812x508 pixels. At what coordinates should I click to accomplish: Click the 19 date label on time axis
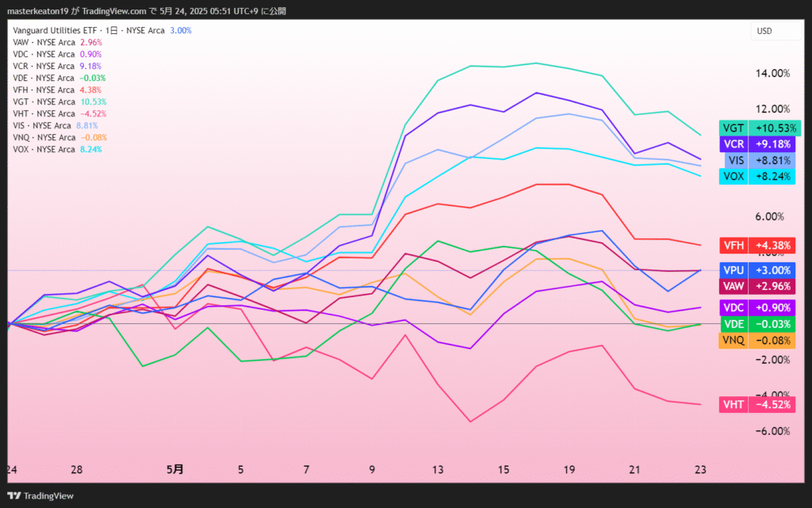point(569,470)
